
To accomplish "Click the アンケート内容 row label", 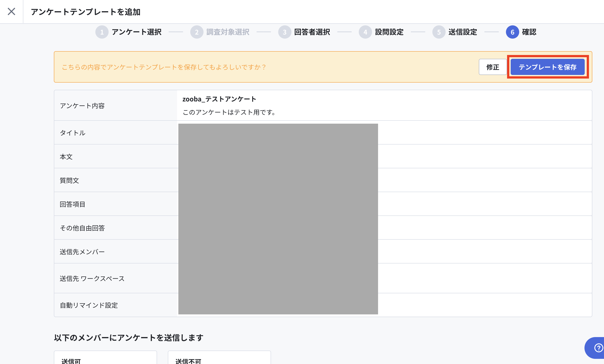I will click(82, 106).
